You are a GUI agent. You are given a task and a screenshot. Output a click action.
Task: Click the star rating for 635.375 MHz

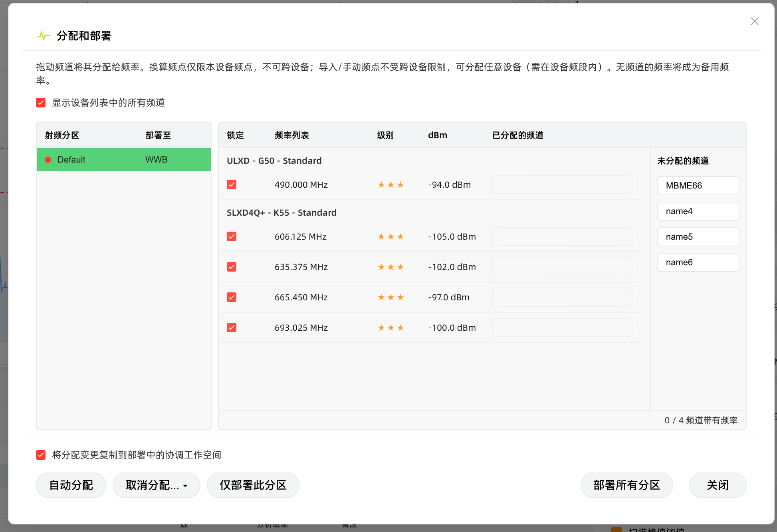pyautogui.click(x=391, y=267)
